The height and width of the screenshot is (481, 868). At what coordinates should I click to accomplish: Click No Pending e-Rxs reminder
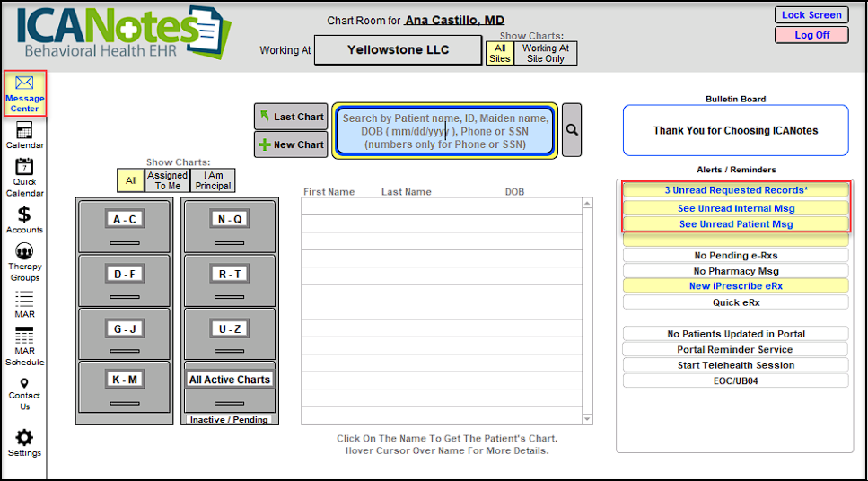click(736, 255)
